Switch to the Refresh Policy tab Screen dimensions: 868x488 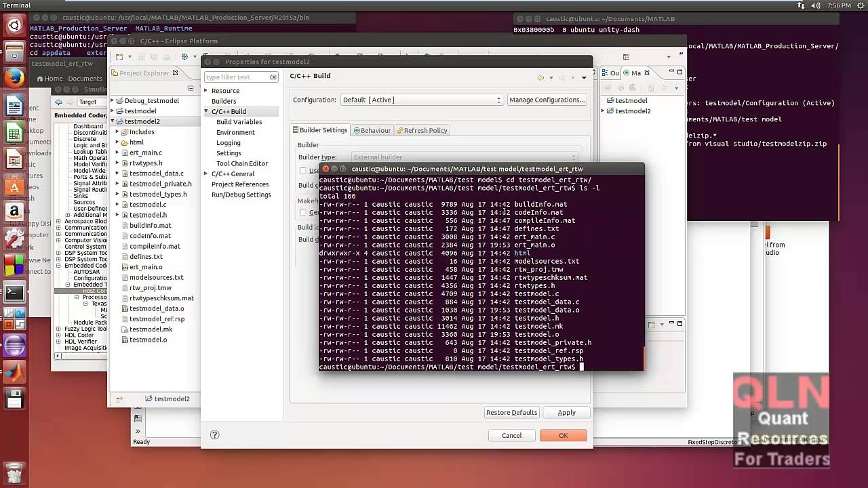[x=422, y=130]
